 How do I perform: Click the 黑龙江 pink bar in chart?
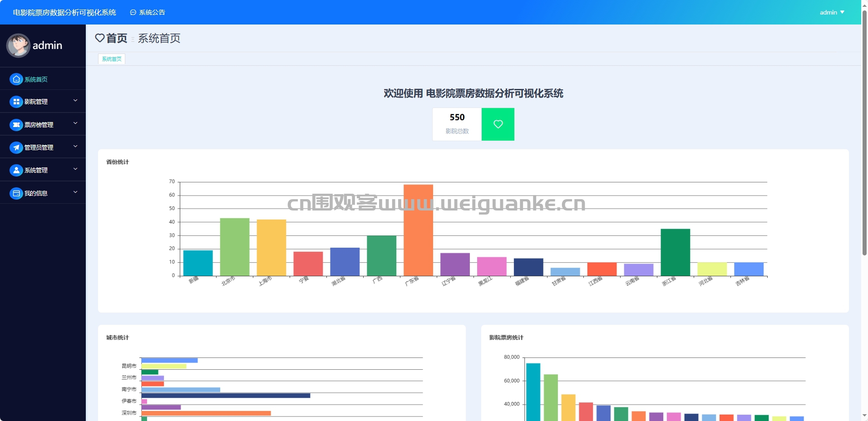[492, 266]
